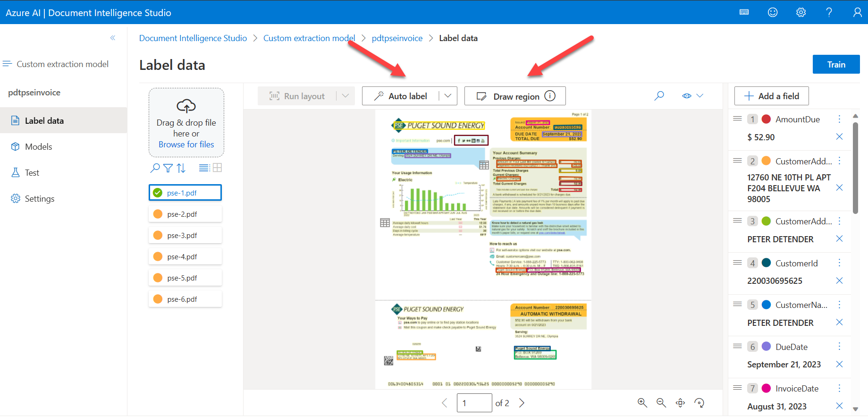Remove the DueDate value September 21, 2023
868x417 pixels.
[839, 364]
